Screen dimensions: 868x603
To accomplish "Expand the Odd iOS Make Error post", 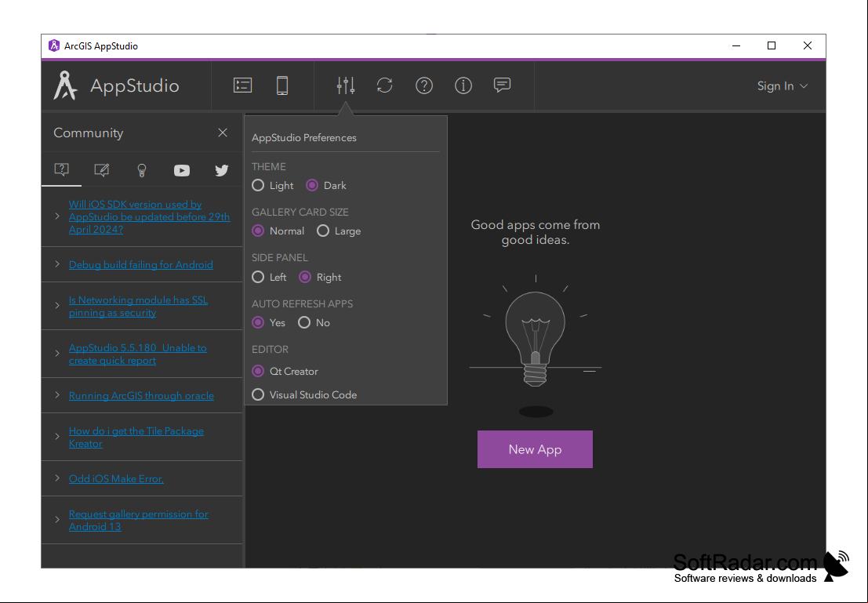I will [x=57, y=478].
